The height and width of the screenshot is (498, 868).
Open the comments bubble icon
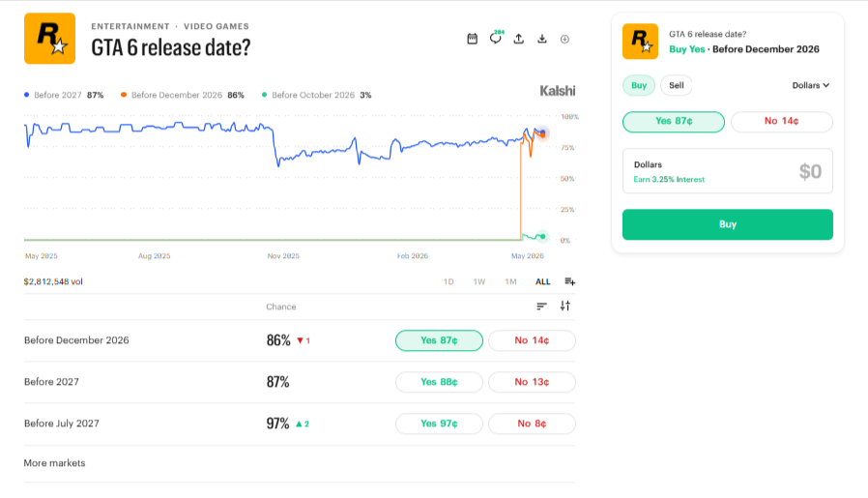pyautogui.click(x=496, y=38)
